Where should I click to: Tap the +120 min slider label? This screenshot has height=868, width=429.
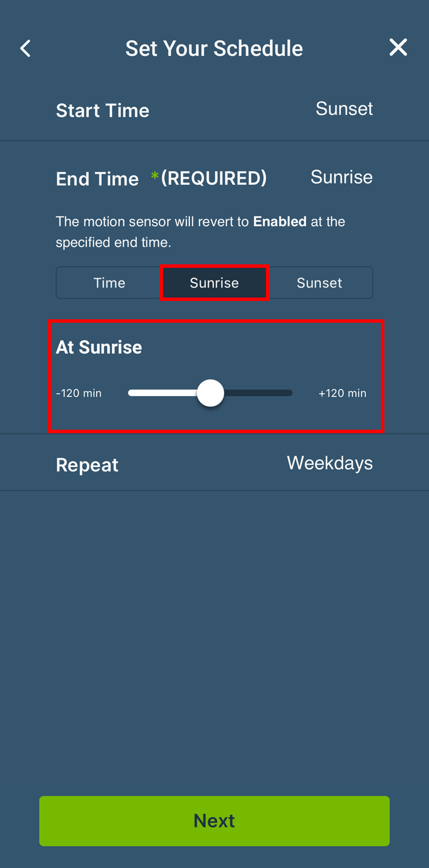coord(342,393)
